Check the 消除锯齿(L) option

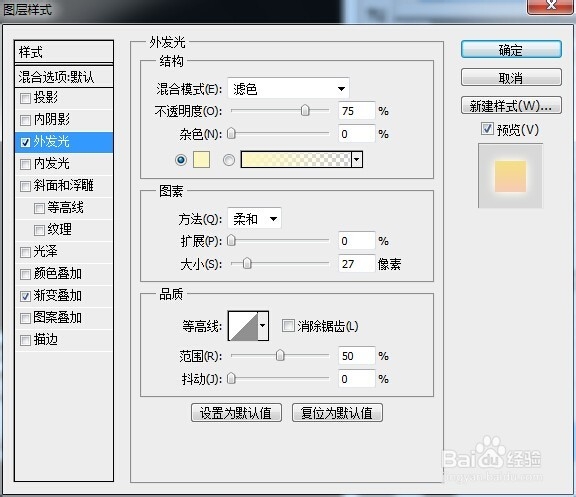288,325
